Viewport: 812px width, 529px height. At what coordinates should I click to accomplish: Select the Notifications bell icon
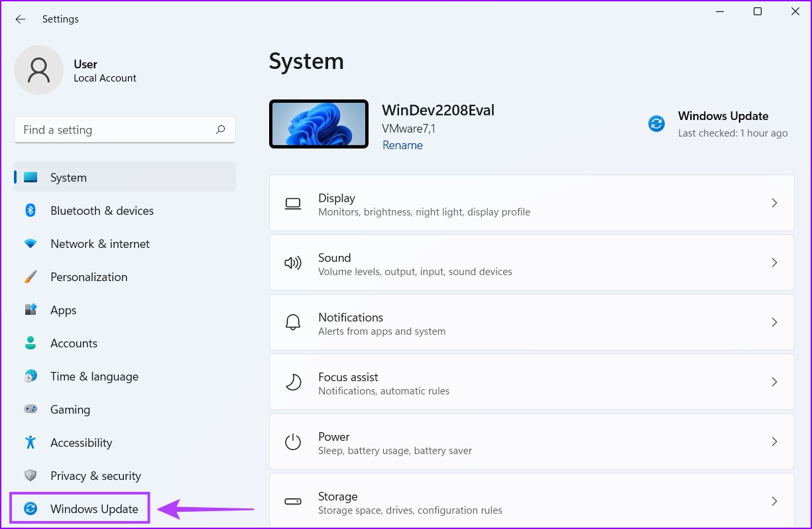[x=293, y=322]
